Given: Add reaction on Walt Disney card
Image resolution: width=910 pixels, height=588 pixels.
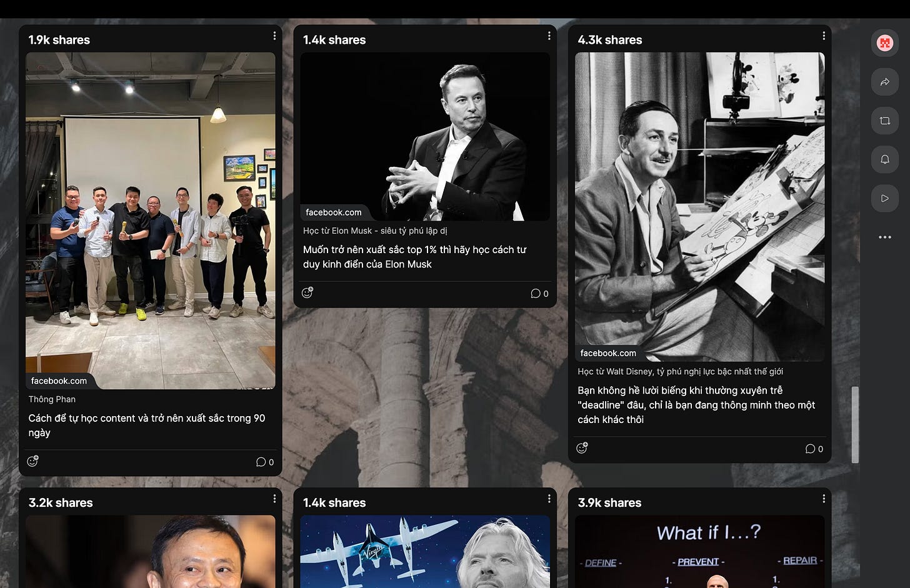Looking at the screenshot, I should pyautogui.click(x=582, y=448).
